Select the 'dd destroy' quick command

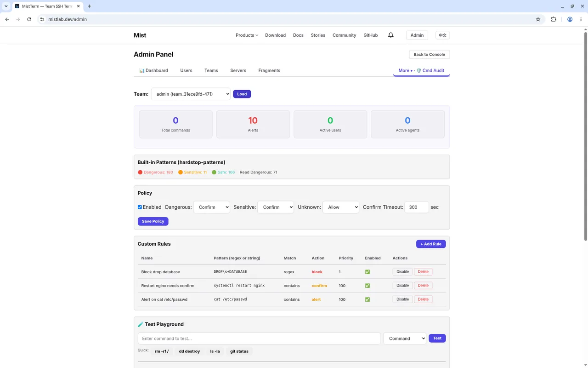click(189, 351)
